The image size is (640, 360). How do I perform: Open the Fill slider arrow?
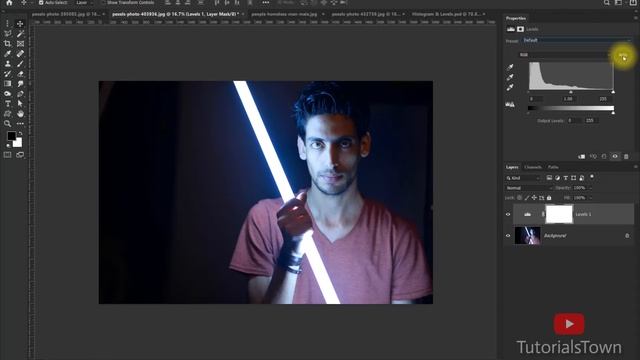(590, 198)
